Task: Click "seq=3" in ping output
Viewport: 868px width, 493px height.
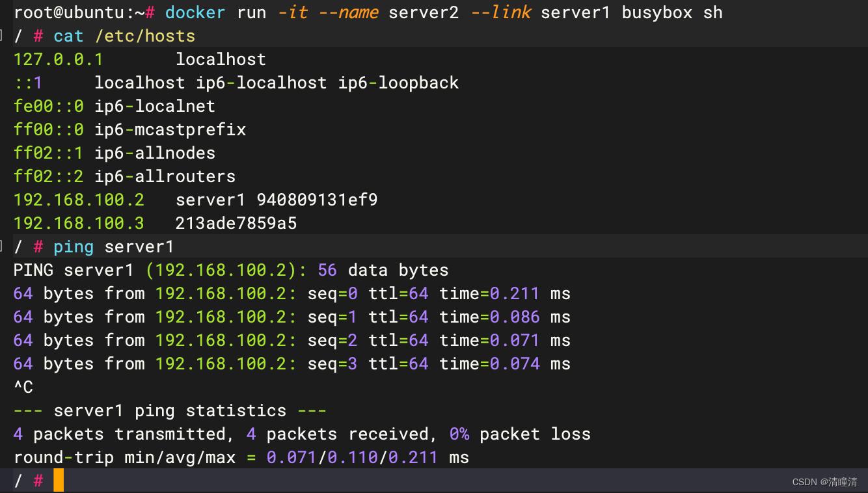Action: [x=333, y=364]
